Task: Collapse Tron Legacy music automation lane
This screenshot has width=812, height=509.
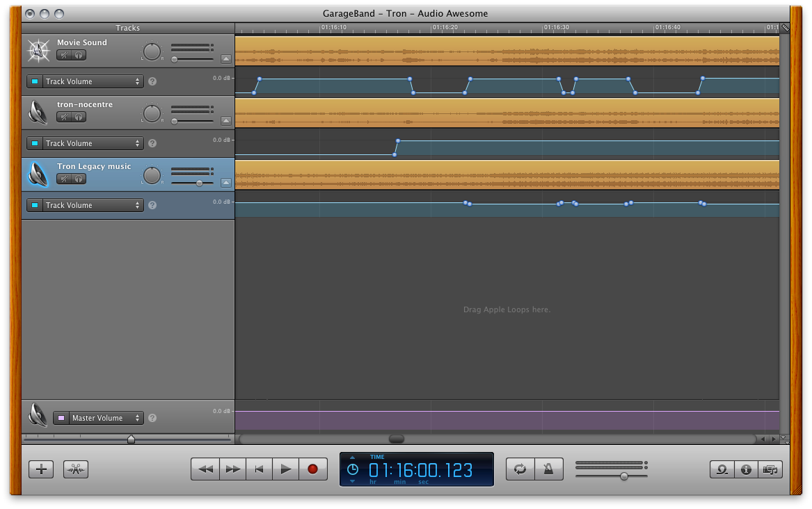Action: [225, 183]
